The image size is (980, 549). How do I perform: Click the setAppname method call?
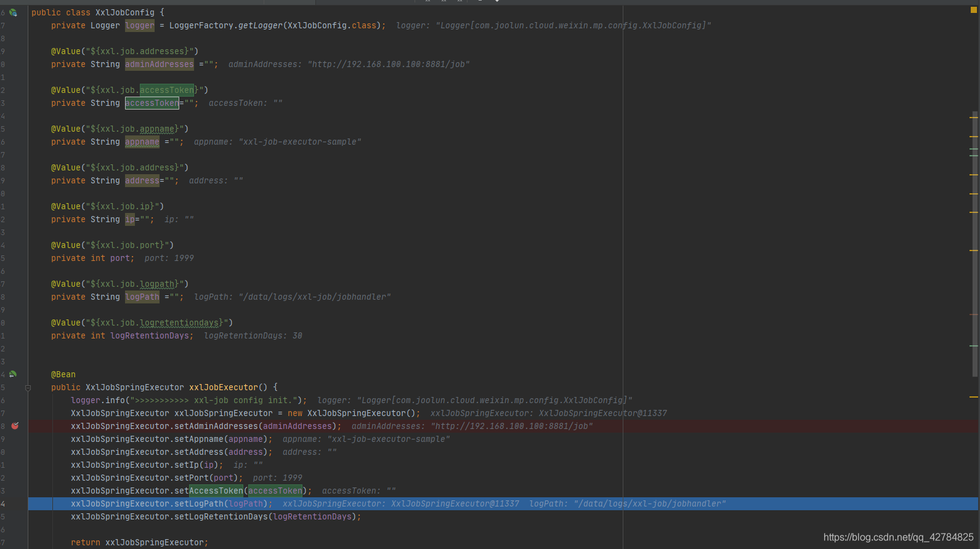(x=199, y=439)
